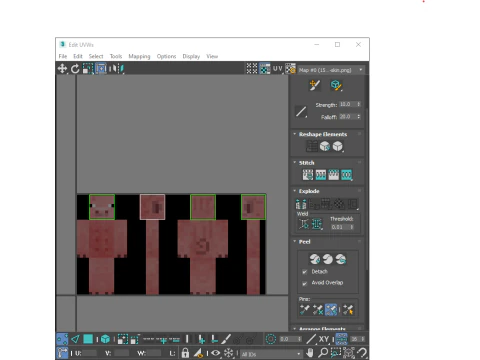Select the white-outlined head UV cluster
This screenshot has width=480, height=360.
point(152,207)
